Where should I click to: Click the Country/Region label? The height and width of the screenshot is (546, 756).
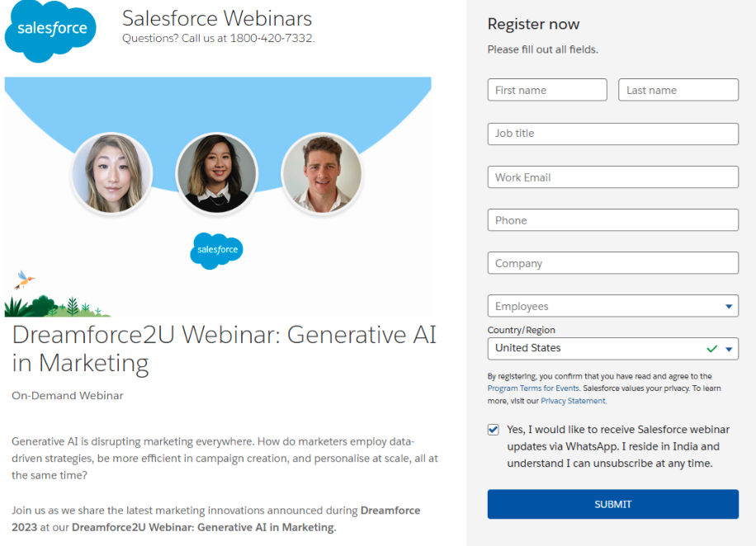[x=522, y=330]
